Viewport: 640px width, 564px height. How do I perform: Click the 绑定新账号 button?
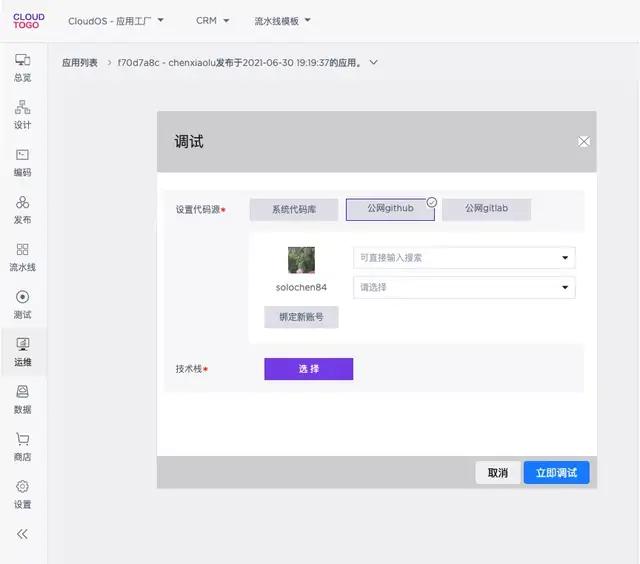click(301, 318)
